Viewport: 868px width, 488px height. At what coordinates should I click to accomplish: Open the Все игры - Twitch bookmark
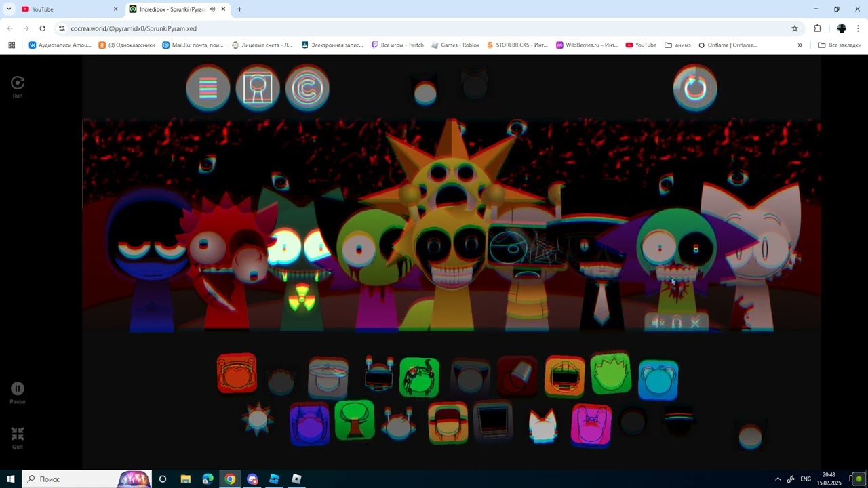397,45
